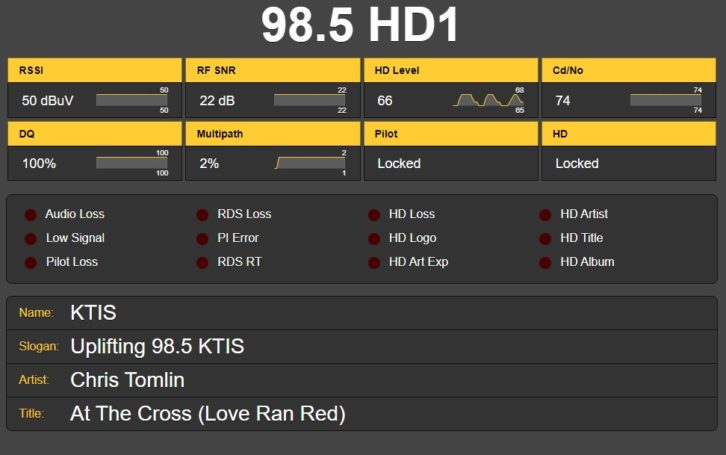Click the HD Art Exp alarm indicator dot

374,262
